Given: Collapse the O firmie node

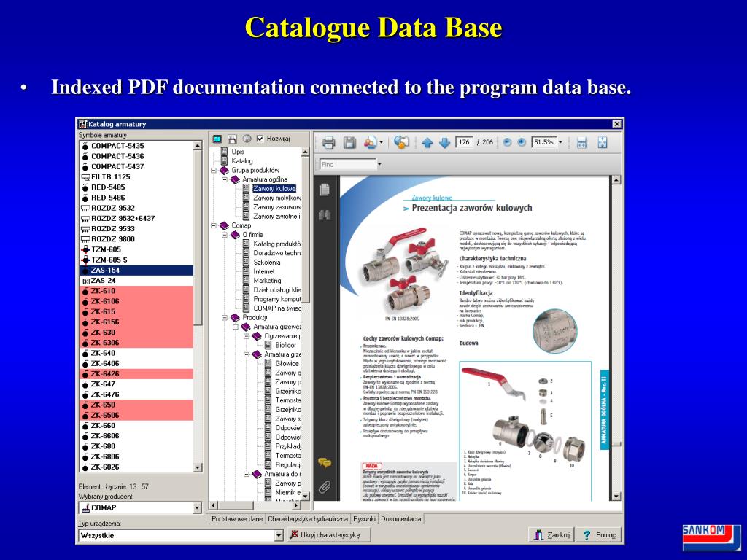Looking at the screenshot, I should pos(225,235).
